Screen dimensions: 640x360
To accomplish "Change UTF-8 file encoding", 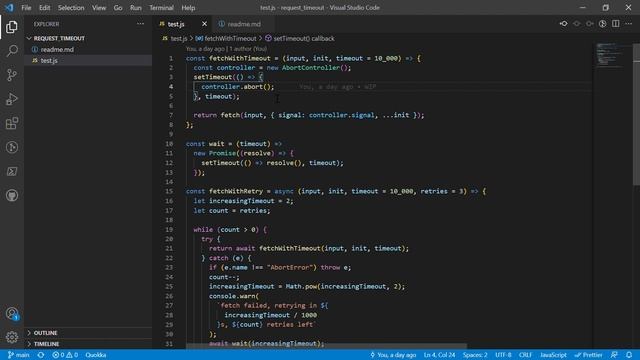I will 503,355.
